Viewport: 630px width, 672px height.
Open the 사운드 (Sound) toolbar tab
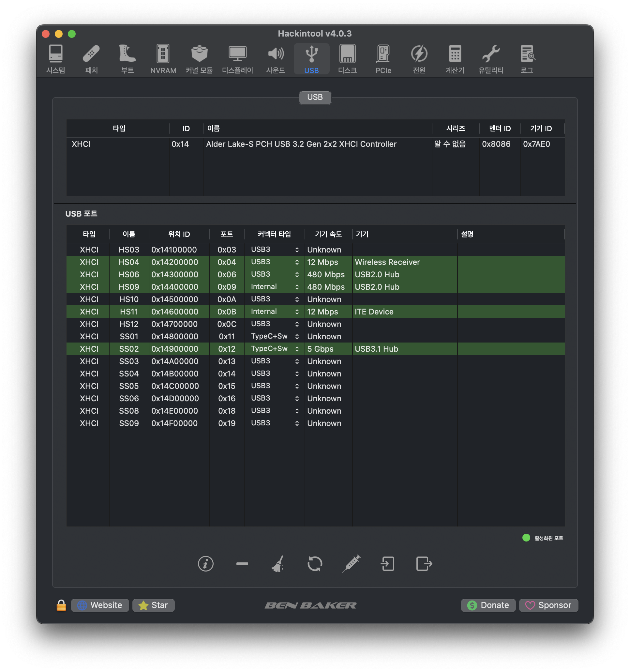tap(276, 59)
